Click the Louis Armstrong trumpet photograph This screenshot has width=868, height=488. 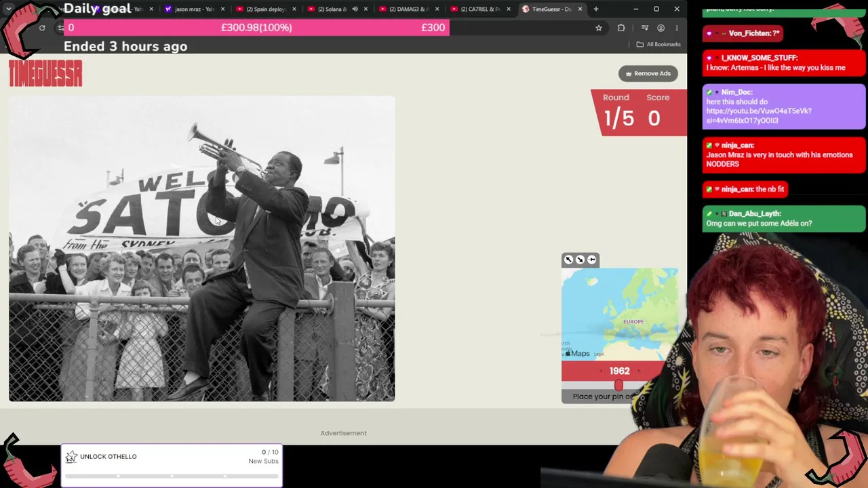pos(201,249)
